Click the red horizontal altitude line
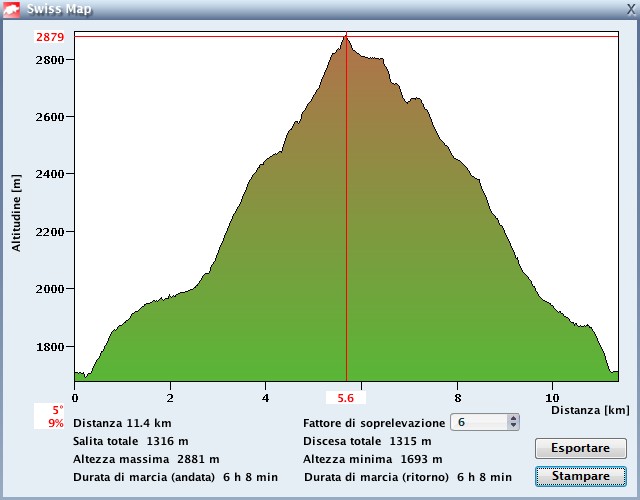640x500 pixels. coord(200,37)
